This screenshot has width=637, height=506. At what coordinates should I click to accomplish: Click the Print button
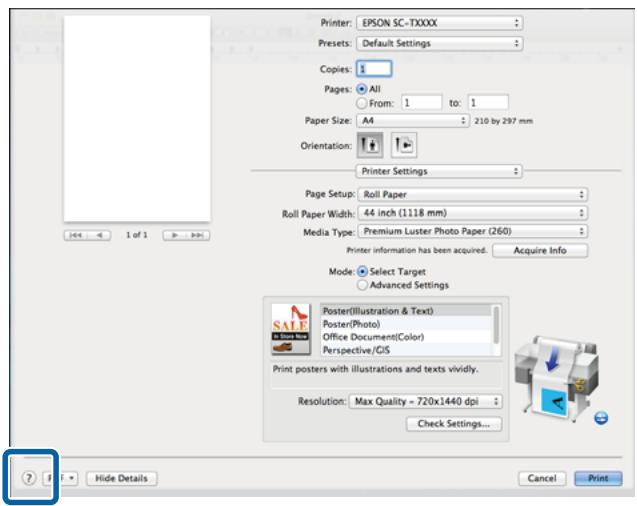(x=598, y=478)
